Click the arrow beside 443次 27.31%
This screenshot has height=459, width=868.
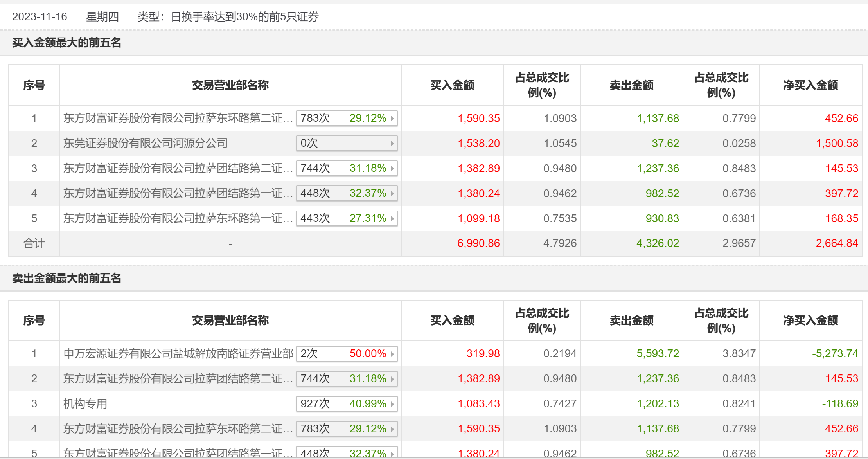[392, 218]
